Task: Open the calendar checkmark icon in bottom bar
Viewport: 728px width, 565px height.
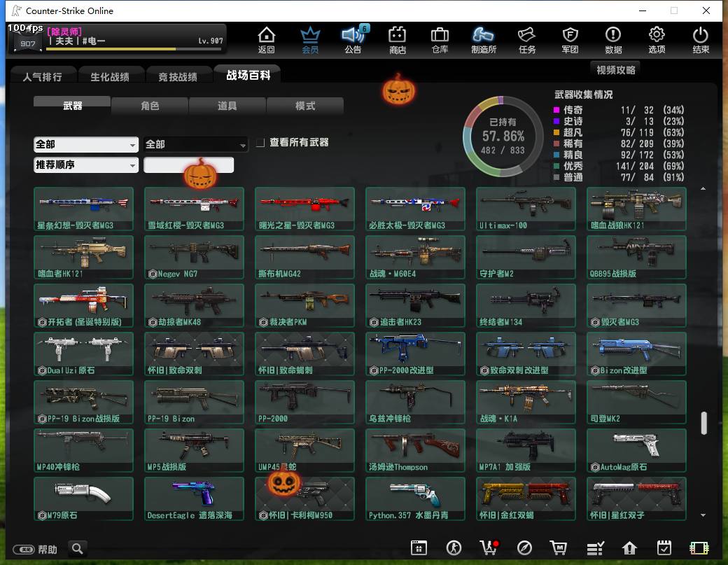Action: [664, 548]
